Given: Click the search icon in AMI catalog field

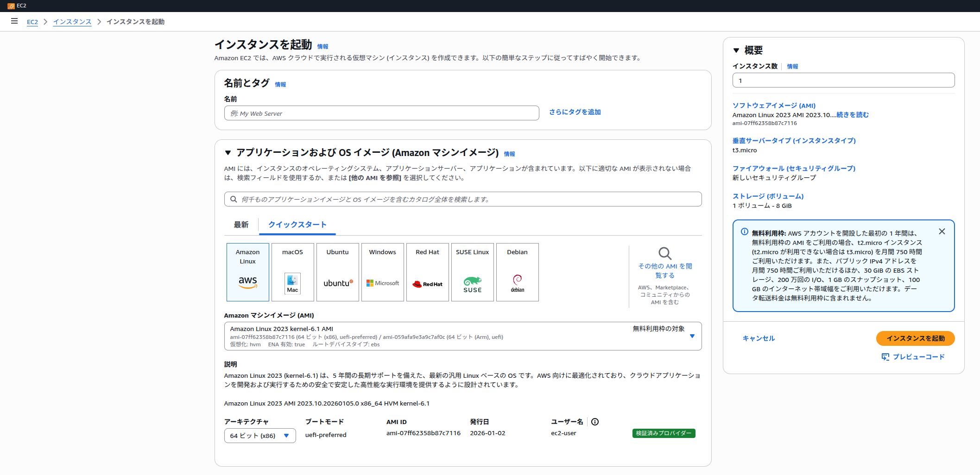Looking at the screenshot, I should tap(234, 199).
